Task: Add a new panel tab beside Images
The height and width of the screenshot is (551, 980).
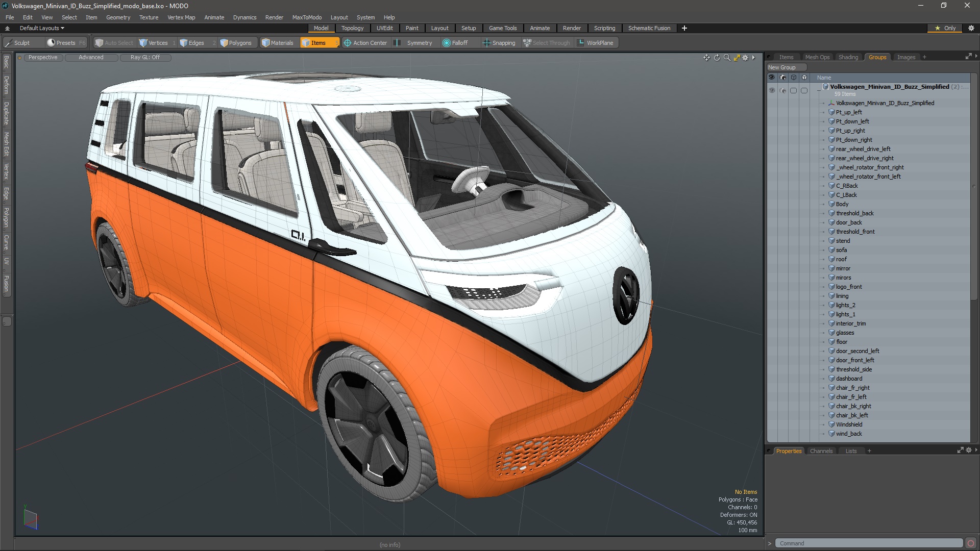Action: point(924,57)
